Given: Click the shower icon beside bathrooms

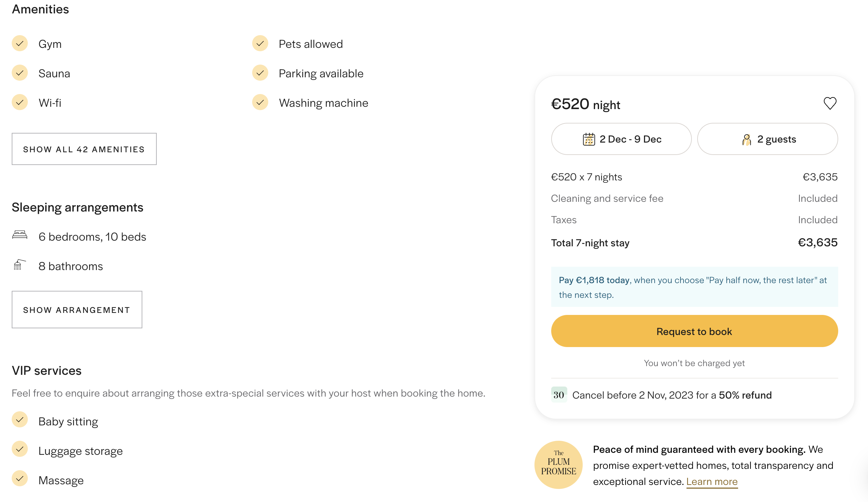Looking at the screenshot, I should [x=19, y=265].
